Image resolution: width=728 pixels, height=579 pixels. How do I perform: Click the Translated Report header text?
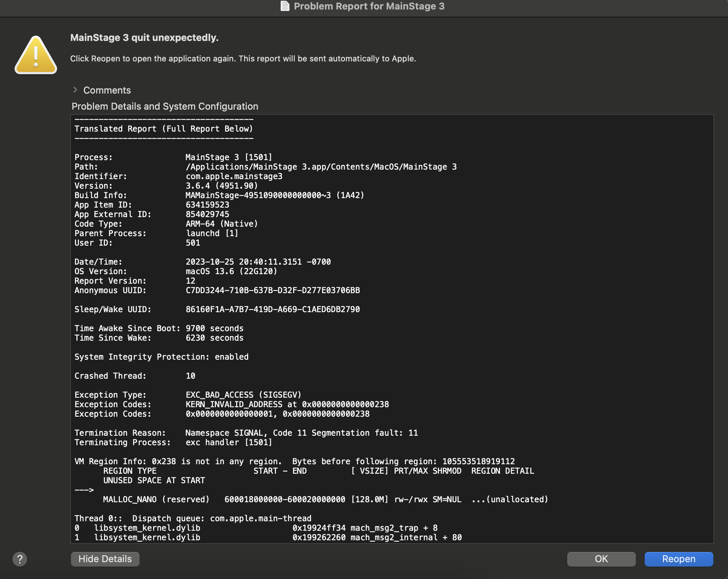click(163, 129)
